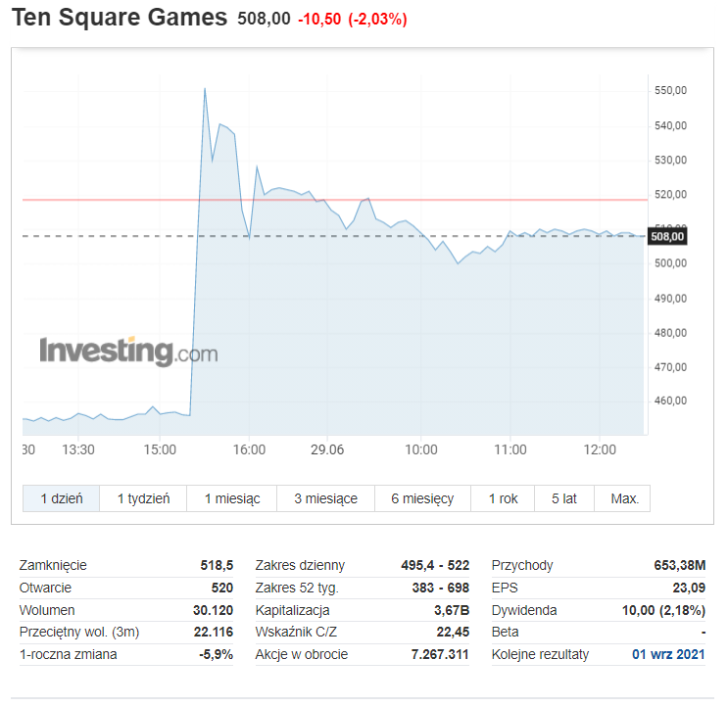Open the 01 wrz 2021 results link
Image resolution: width=728 pixels, height=707 pixels.
(x=668, y=654)
